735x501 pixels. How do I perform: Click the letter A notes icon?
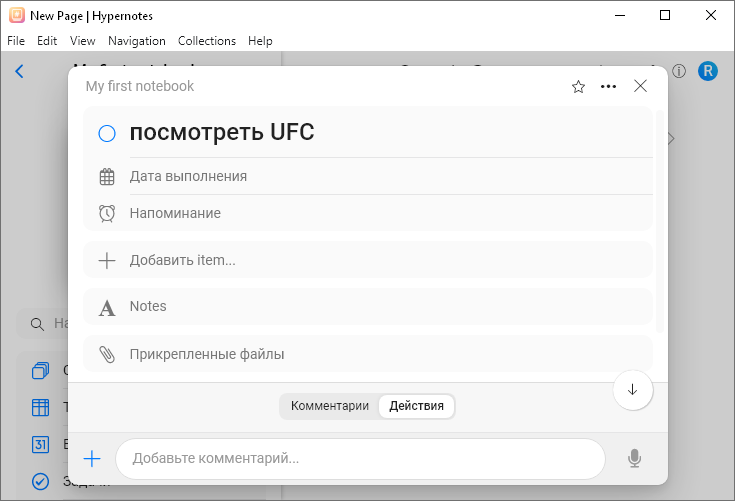pyautogui.click(x=107, y=308)
